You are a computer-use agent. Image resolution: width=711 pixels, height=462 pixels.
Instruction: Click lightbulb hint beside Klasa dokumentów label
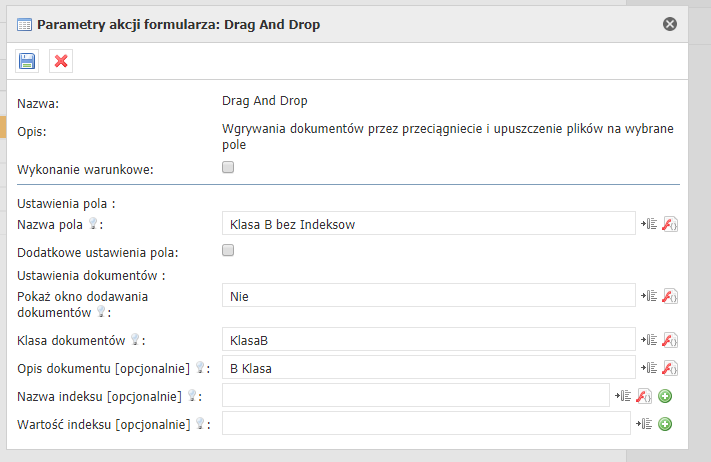(135, 340)
